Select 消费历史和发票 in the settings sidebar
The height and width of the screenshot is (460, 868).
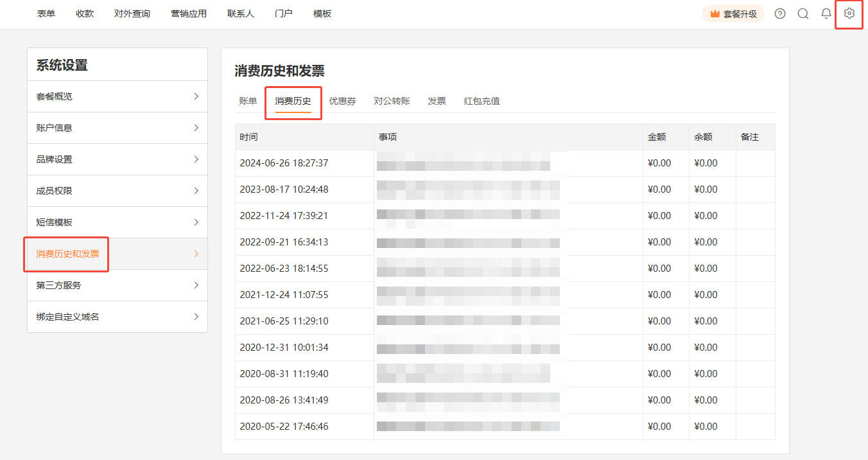tap(117, 254)
